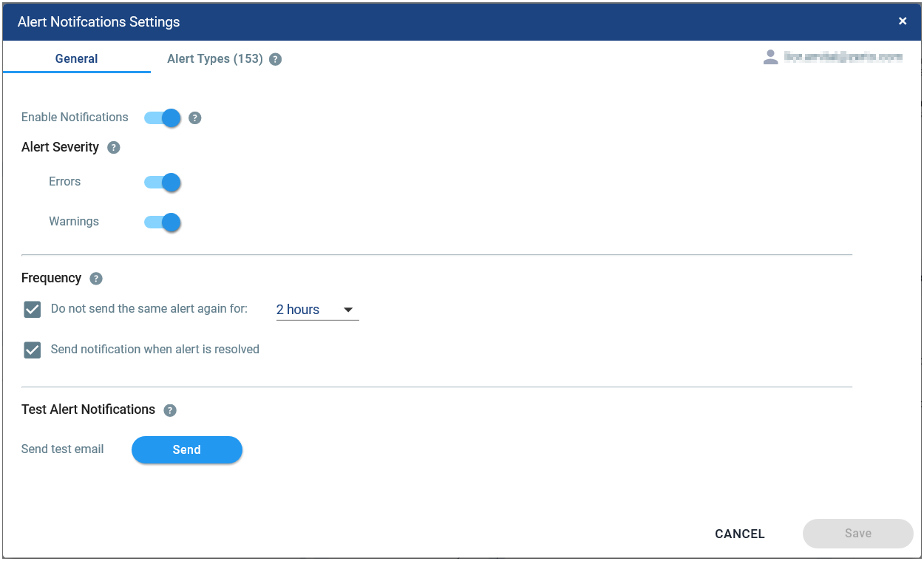Viewport: 924px width, 561px height.
Task: Open the Alert Types (153) tab
Action: [x=215, y=58]
